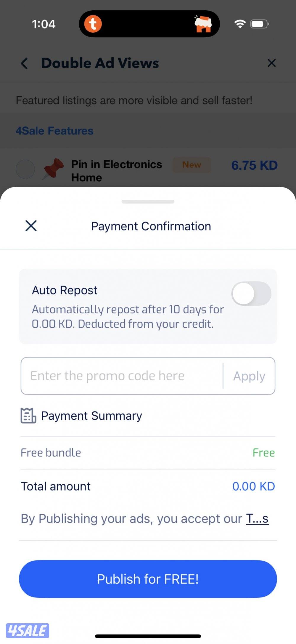The width and height of the screenshot is (296, 644).
Task: Click the Payment Summary receipt icon
Action: [x=28, y=416]
